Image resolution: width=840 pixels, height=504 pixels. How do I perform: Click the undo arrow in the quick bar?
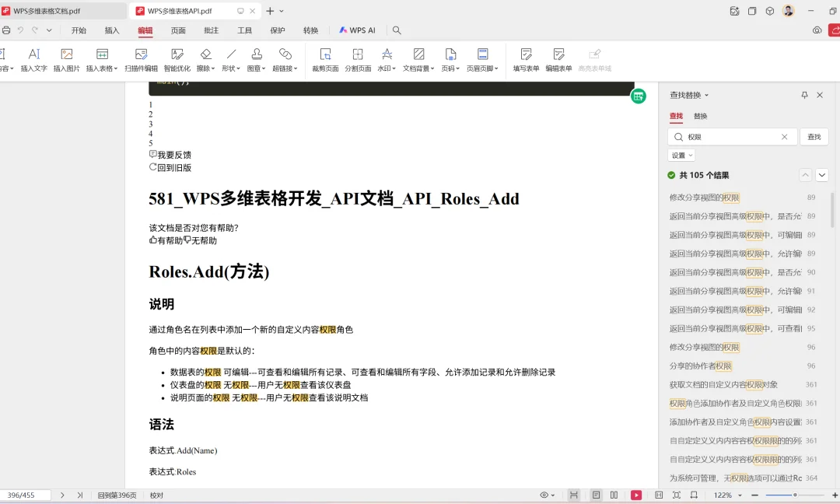(x=20, y=30)
